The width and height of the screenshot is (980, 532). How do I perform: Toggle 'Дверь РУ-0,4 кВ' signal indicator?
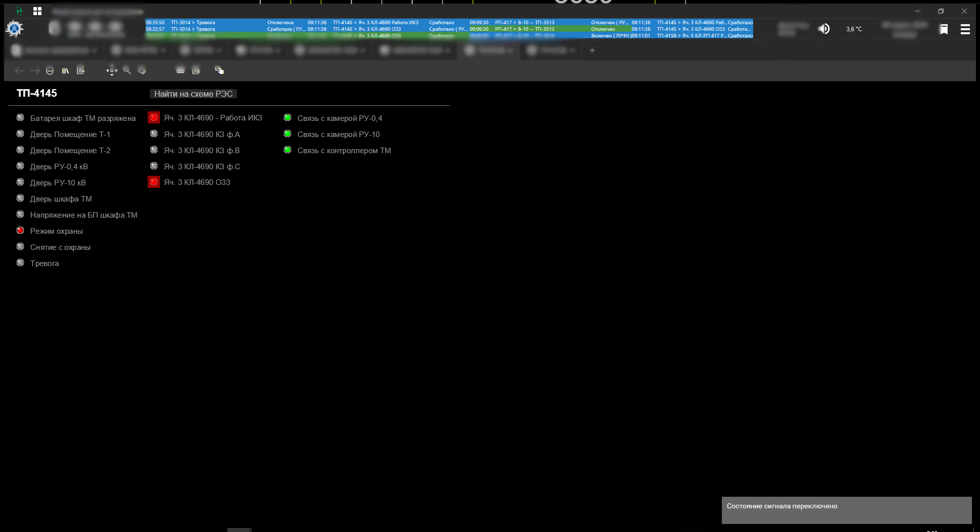(x=20, y=166)
